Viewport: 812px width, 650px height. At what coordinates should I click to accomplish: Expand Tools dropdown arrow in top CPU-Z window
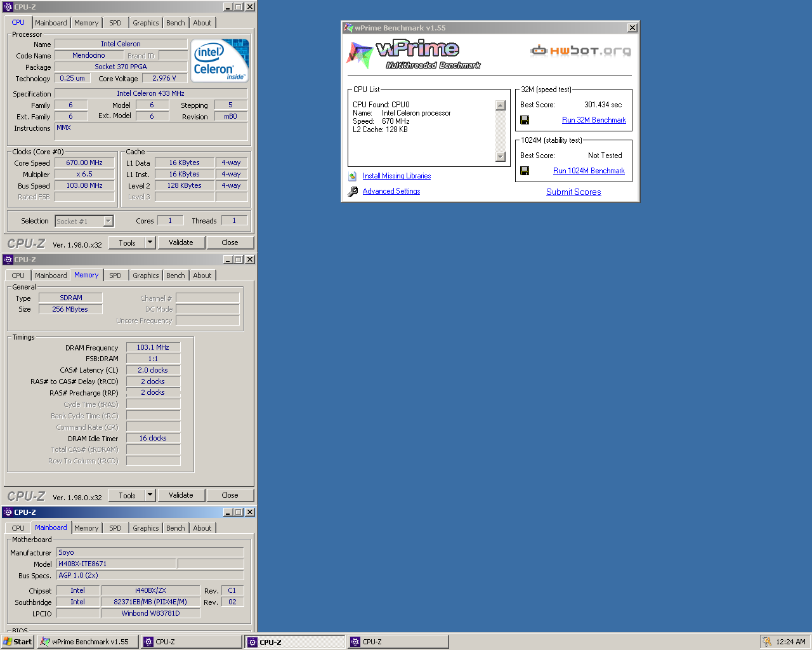point(150,242)
